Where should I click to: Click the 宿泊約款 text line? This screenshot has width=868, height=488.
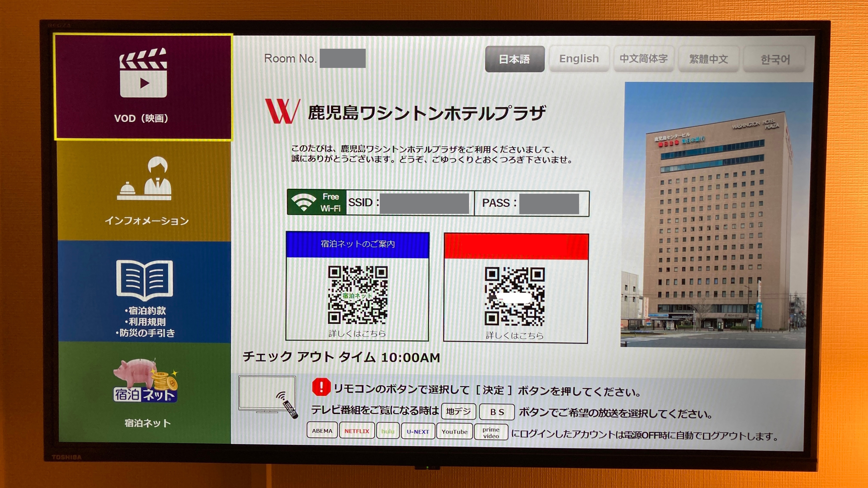(x=145, y=310)
